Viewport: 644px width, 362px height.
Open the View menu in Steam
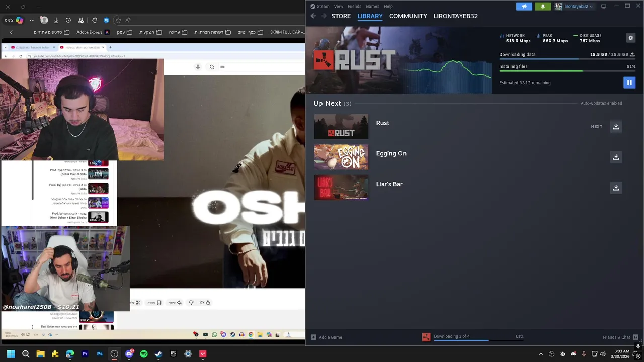339,6
